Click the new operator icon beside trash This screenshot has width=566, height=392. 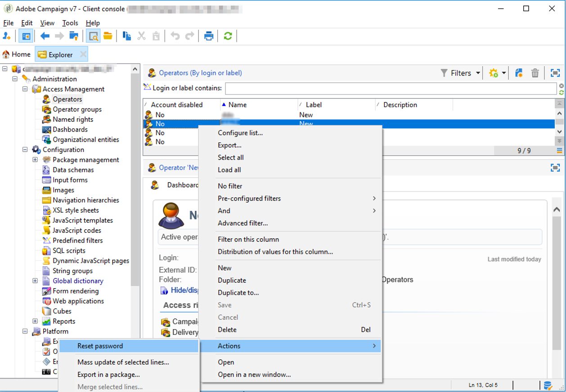[x=519, y=73]
